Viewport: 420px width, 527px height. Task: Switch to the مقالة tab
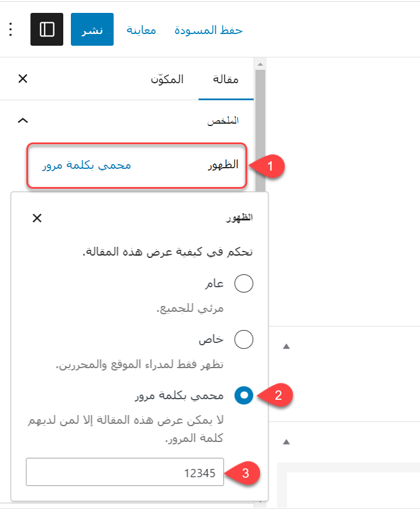pos(226,79)
